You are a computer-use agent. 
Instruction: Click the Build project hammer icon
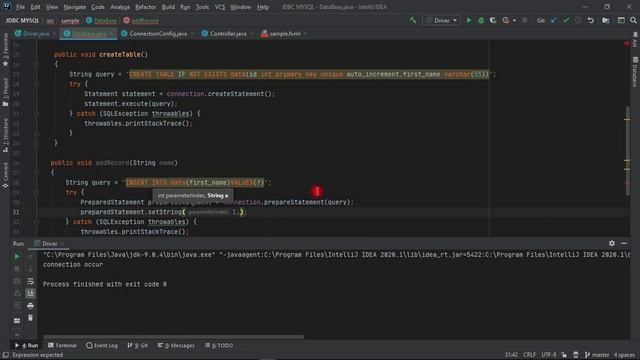[413, 20]
